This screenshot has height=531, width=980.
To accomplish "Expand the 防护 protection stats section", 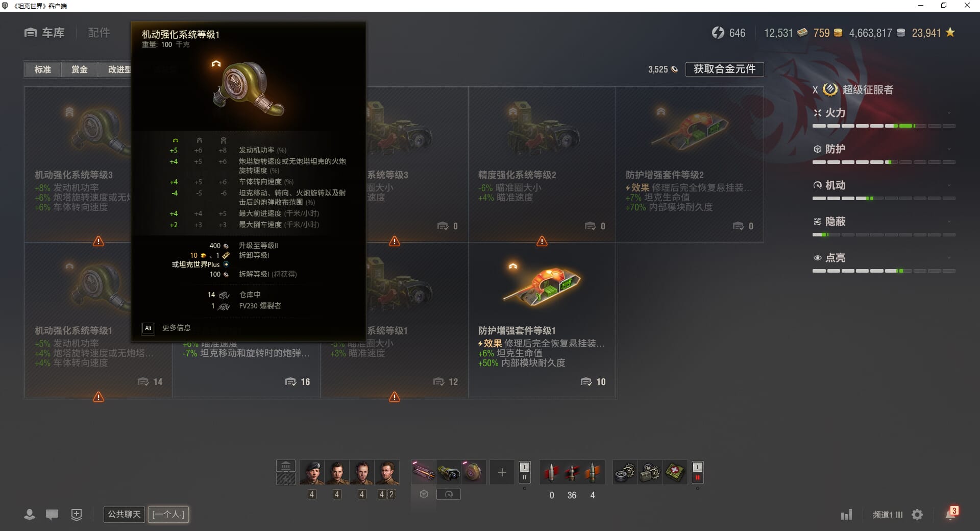I will 884,149.
